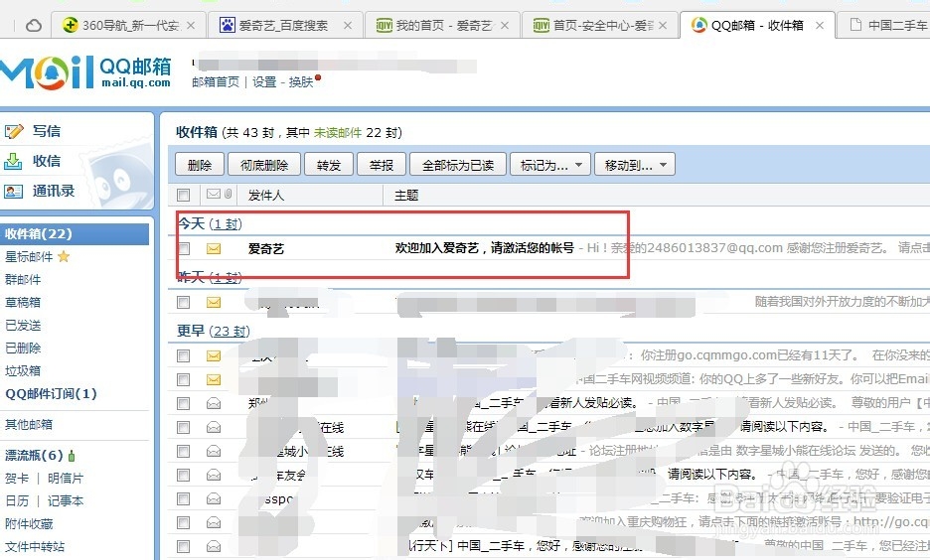Open the 草稿箱 folder
Image resolution: width=930 pixels, height=560 pixels.
tap(23, 302)
